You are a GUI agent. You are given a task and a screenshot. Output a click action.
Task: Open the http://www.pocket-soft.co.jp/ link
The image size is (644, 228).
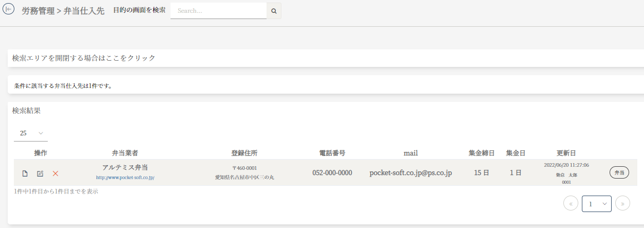[125, 178]
